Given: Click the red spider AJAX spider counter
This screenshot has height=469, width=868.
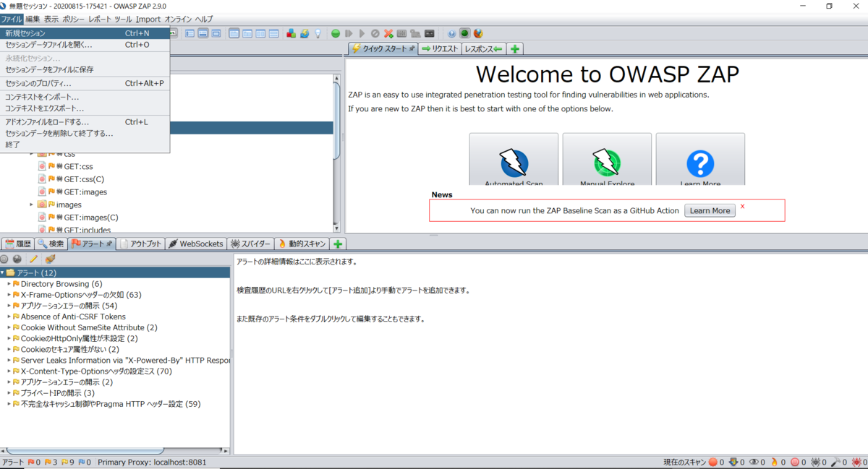Looking at the screenshot, I should click(x=859, y=462).
